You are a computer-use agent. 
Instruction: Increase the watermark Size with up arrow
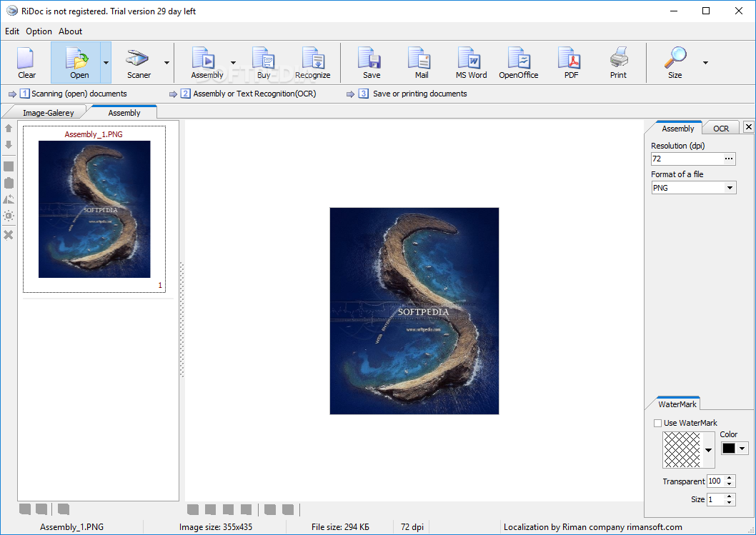pyautogui.click(x=729, y=496)
